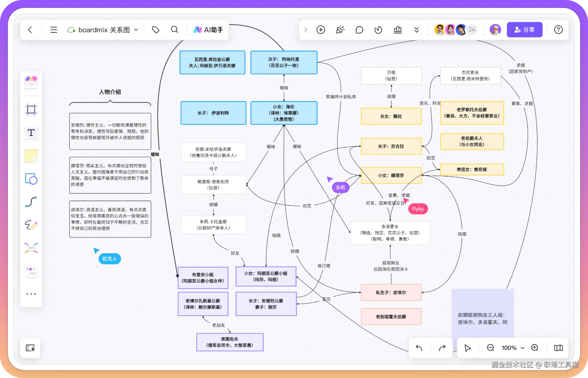Expand the boardmix 关系图 title dropdown

tap(137, 29)
